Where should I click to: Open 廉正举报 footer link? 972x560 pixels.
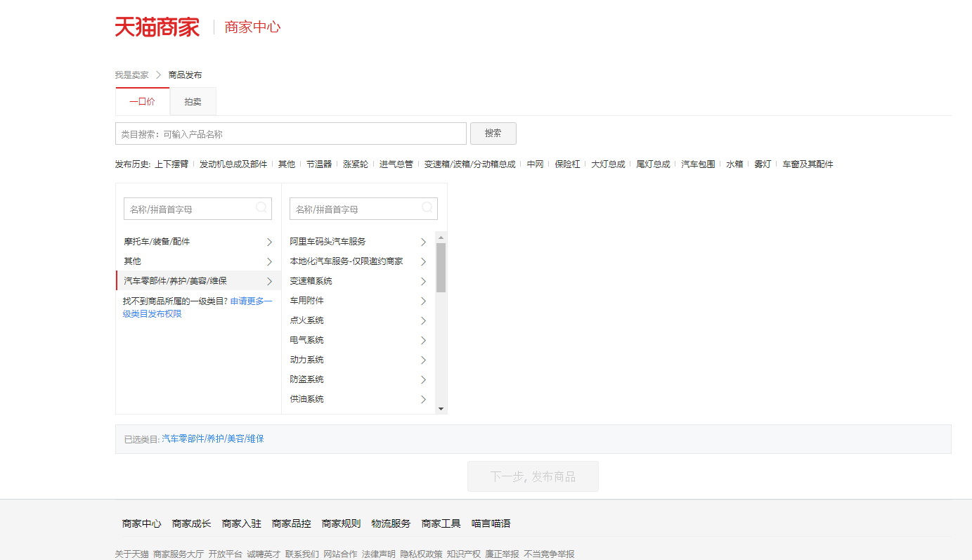pos(502,554)
